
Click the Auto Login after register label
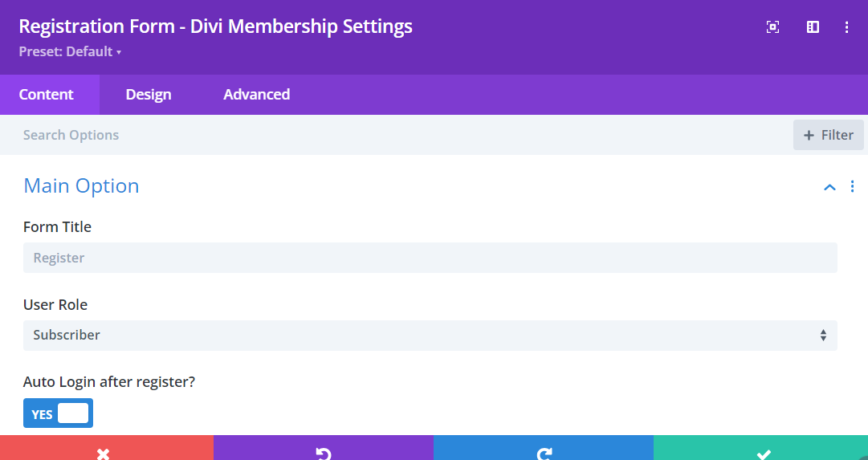[x=109, y=382]
